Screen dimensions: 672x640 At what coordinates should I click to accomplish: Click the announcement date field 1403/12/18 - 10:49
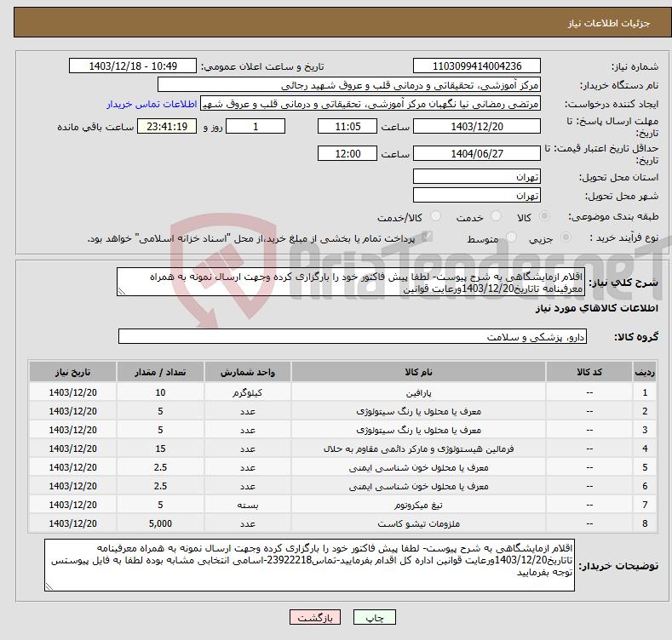133,66
